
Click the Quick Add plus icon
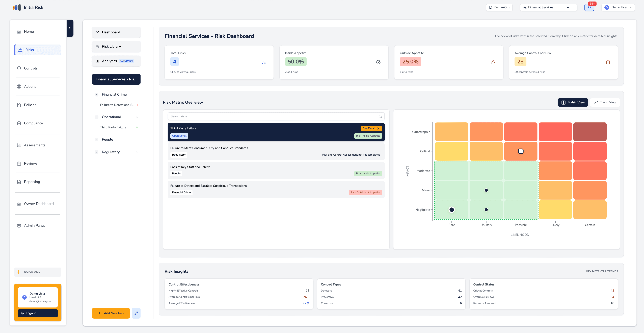tap(18, 272)
